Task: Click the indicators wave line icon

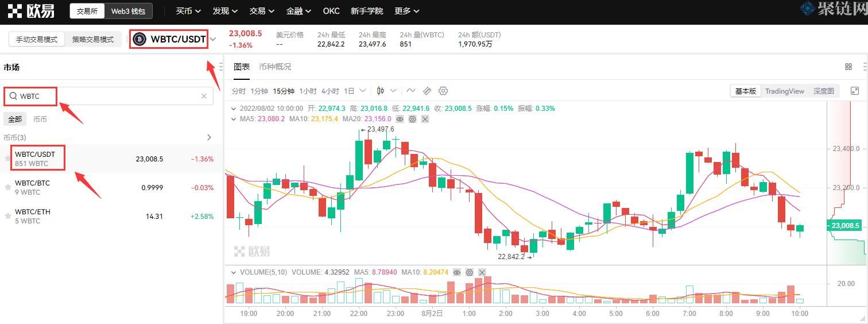Action: (x=410, y=91)
